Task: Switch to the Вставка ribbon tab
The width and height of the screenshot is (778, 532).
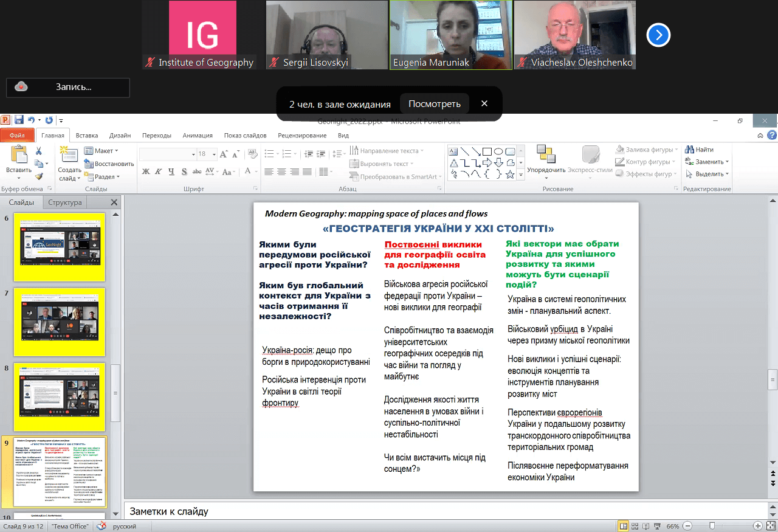Action: [x=87, y=136]
